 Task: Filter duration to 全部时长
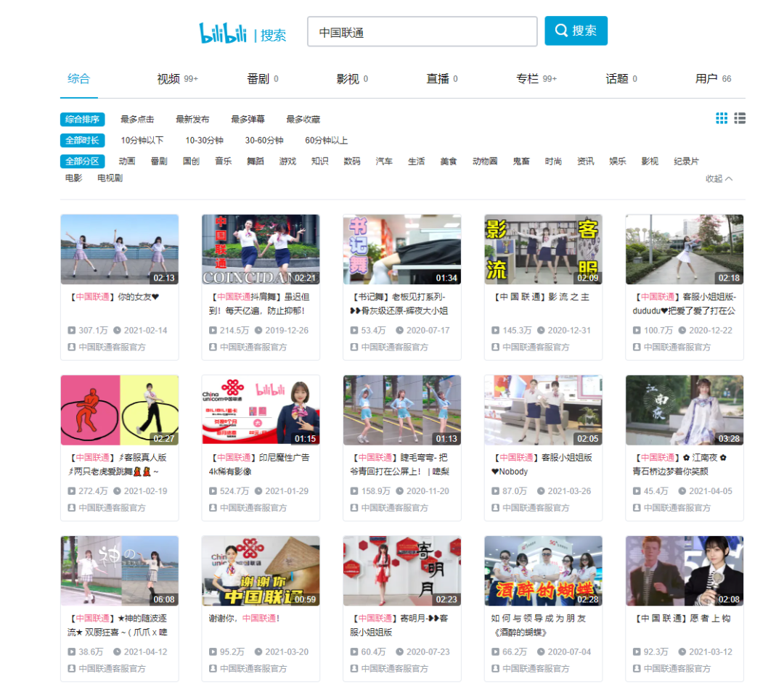click(x=83, y=141)
